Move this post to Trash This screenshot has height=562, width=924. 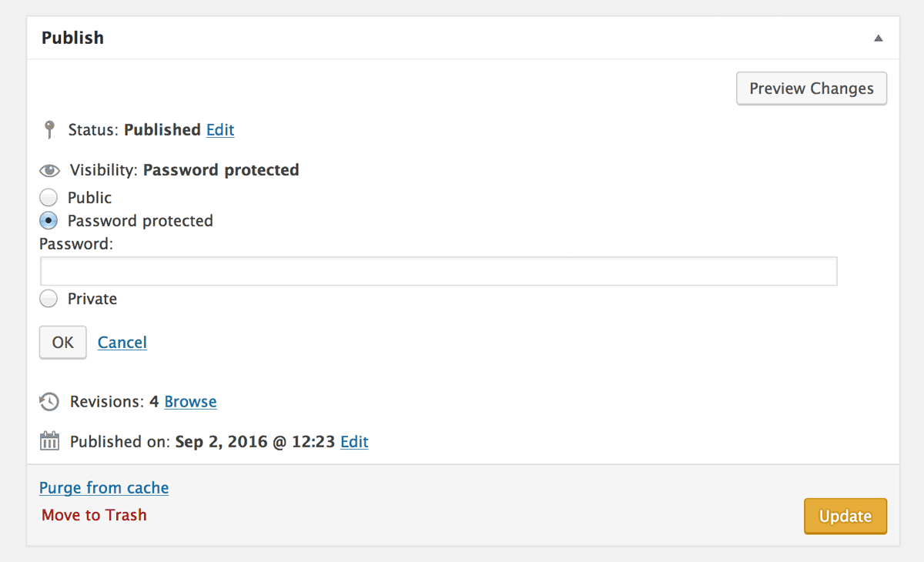pos(94,515)
